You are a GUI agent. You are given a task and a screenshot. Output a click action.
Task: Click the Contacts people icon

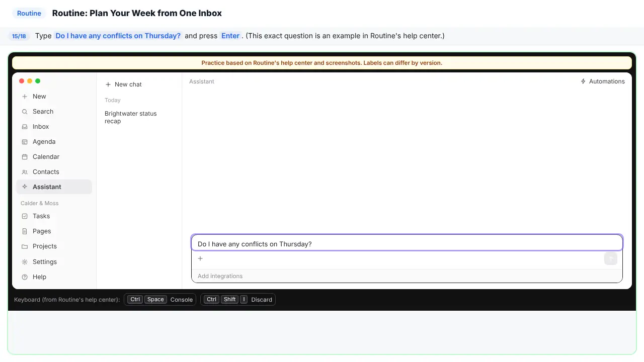click(x=25, y=172)
